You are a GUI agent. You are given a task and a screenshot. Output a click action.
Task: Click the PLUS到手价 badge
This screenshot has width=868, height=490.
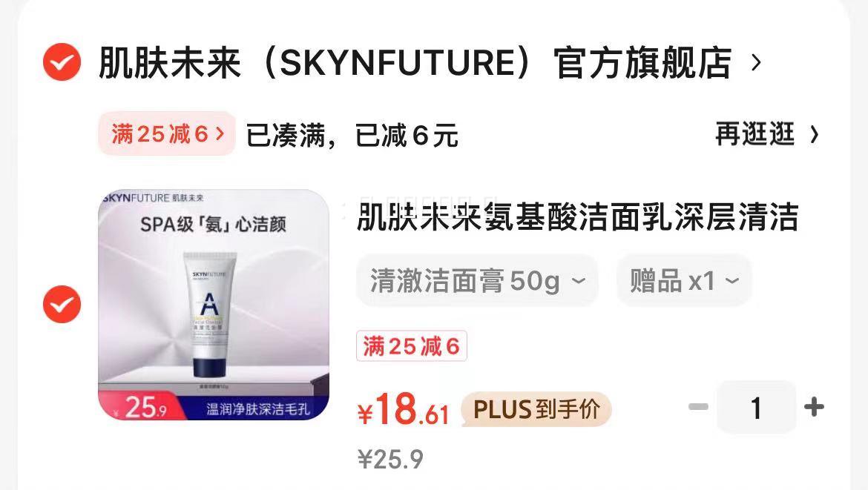(x=536, y=410)
